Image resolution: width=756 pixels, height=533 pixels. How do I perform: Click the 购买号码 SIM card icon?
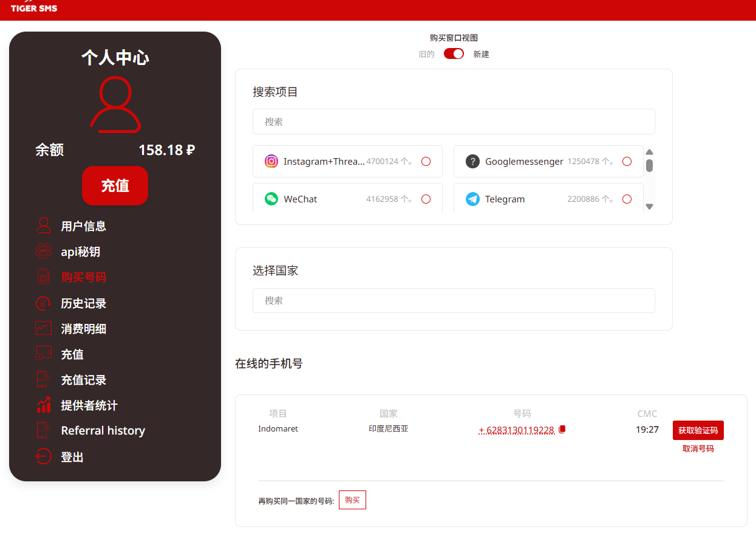[x=43, y=277]
